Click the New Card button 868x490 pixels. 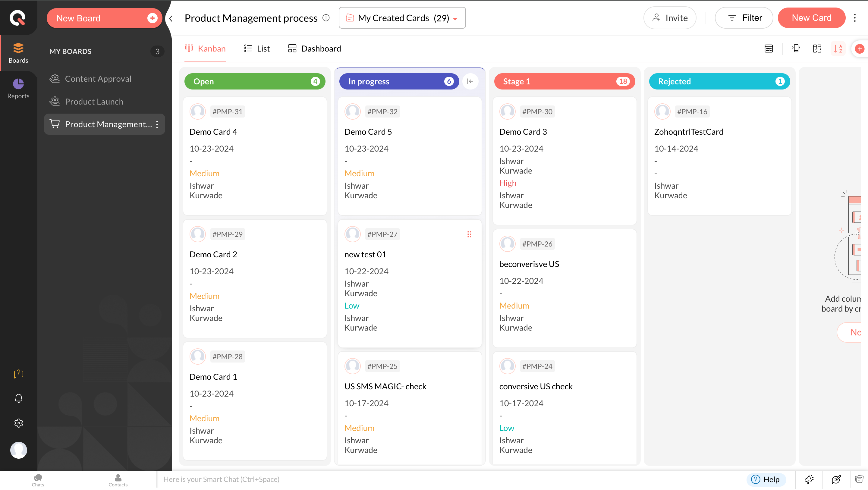click(811, 18)
